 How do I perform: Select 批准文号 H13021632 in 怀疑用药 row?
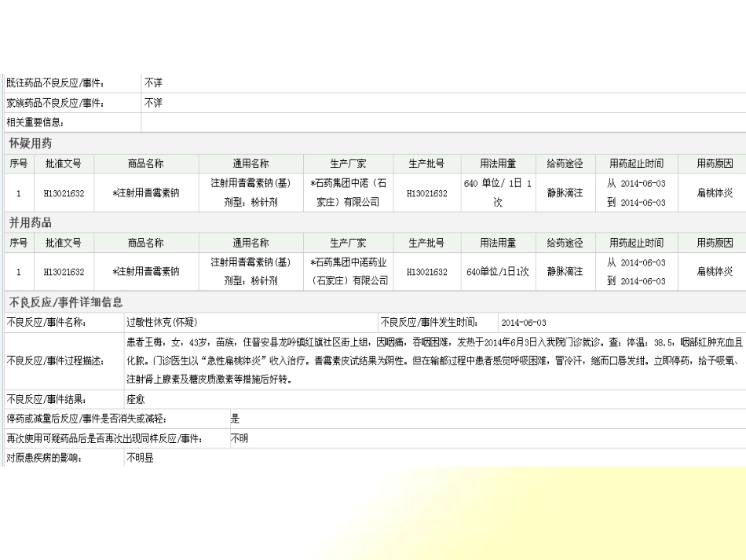pyautogui.click(x=64, y=193)
